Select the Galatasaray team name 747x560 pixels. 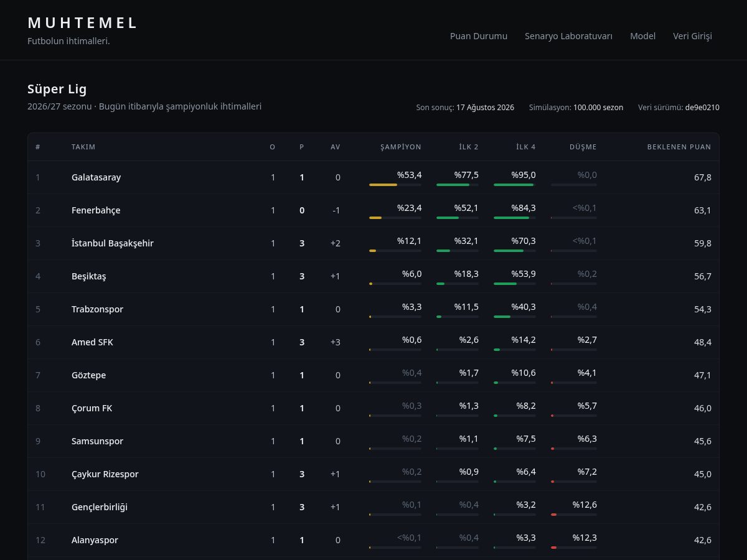pyautogui.click(x=96, y=177)
